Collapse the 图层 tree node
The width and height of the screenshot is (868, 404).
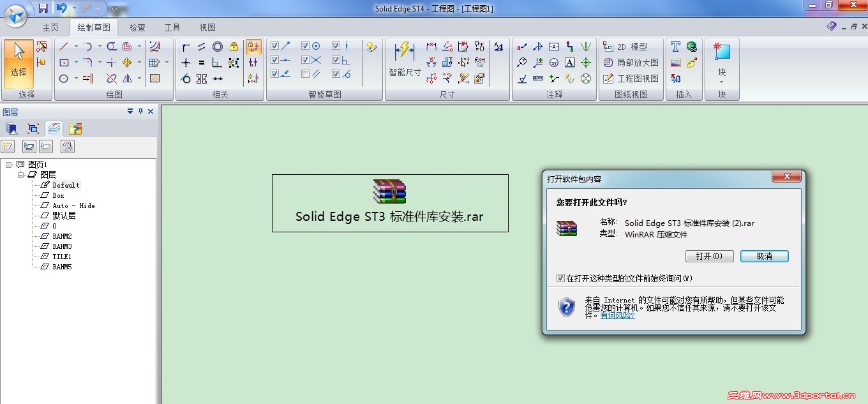point(20,175)
